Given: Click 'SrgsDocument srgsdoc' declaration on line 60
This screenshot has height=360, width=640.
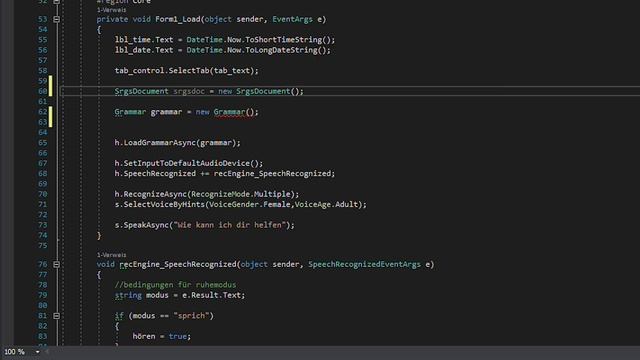Looking at the screenshot, I should [x=159, y=91].
